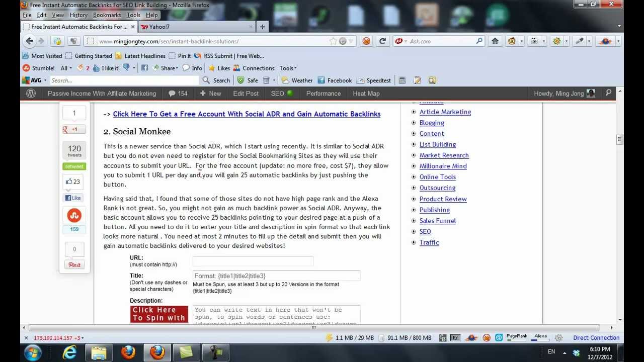
Task: Click the Social ADR free account link
Action: 247,114
